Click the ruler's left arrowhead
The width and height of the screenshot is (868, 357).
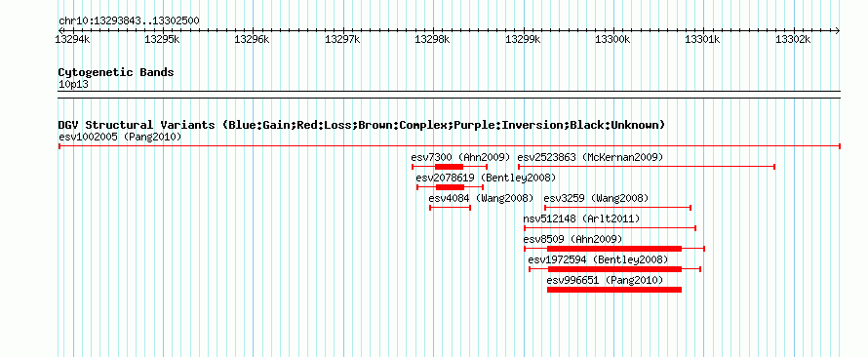pos(60,30)
